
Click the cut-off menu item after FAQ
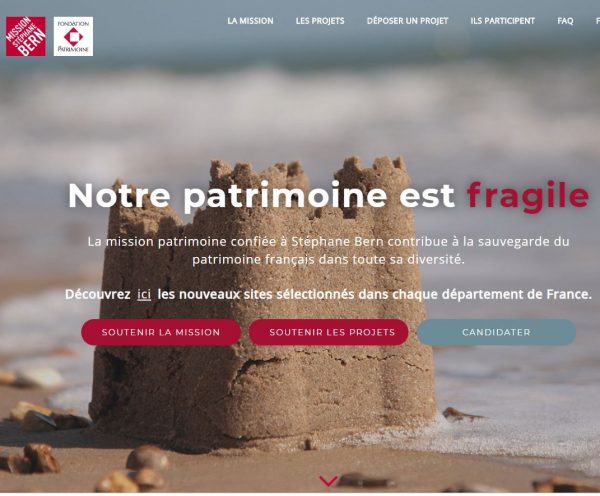click(x=598, y=21)
